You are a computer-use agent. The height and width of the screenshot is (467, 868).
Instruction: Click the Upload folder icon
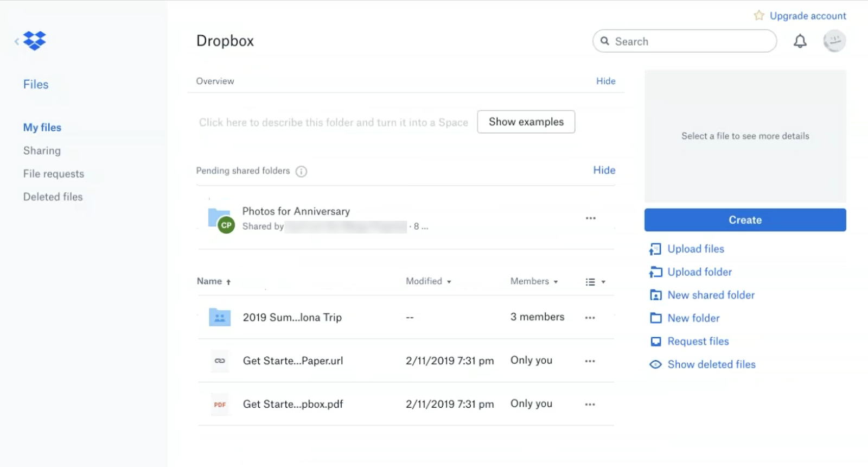tap(656, 272)
